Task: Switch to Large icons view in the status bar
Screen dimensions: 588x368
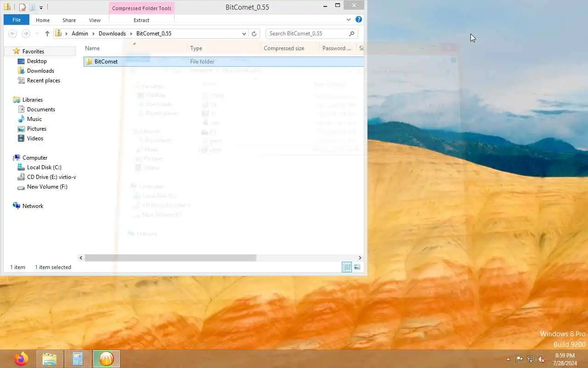Action: (x=357, y=267)
